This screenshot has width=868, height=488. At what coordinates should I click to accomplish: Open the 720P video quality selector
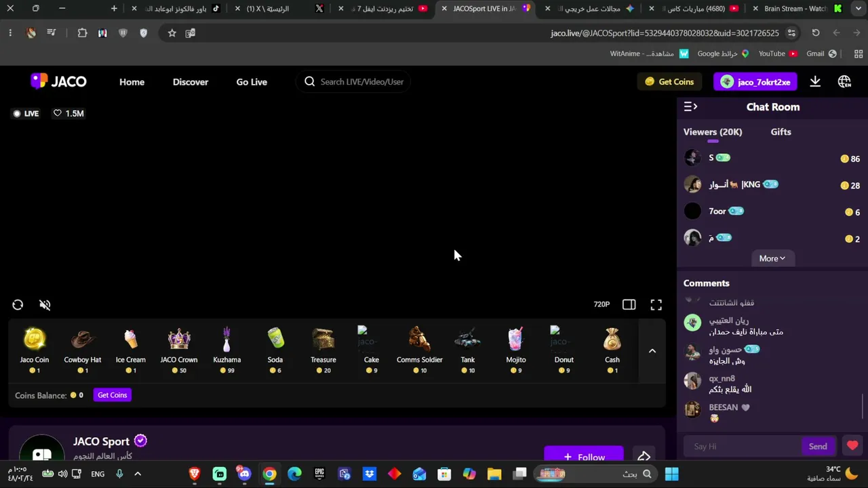coord(601,304)
